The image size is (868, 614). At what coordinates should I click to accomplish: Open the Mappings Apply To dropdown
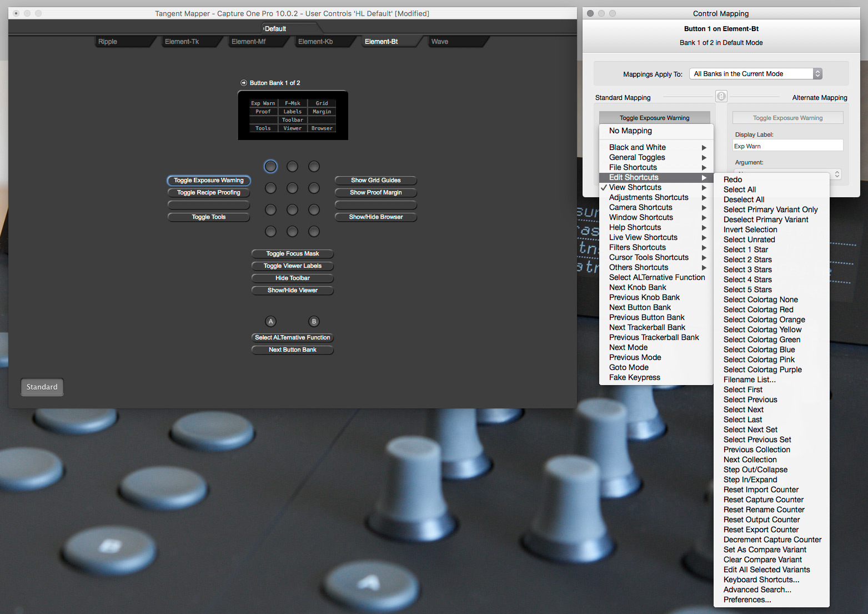755,73
